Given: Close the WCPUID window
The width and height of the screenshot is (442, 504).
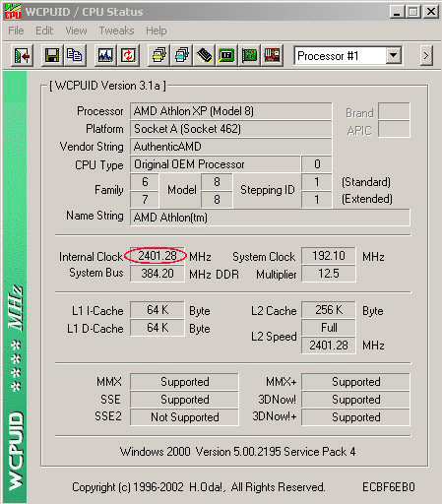Looking at the screenshot, I should coord(431,12).
